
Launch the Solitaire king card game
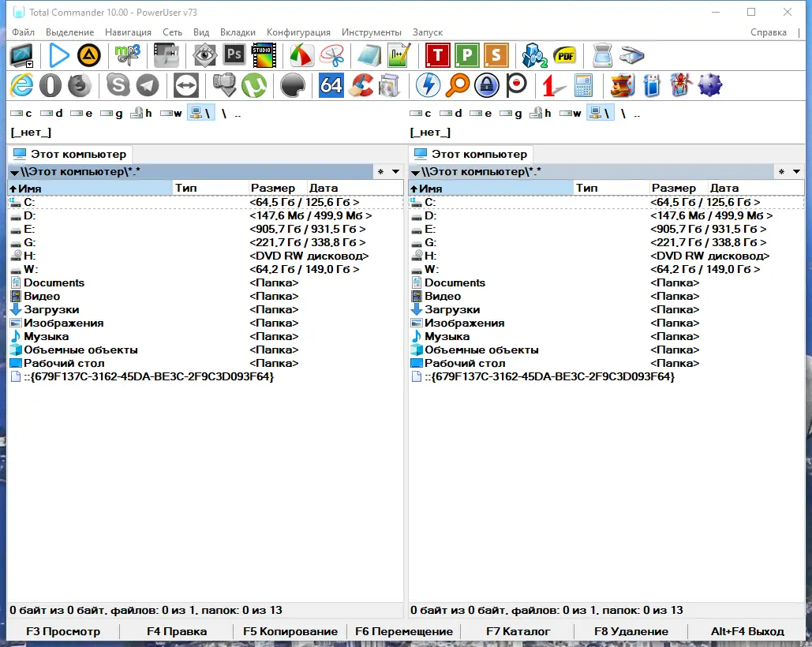[x=622, y=85]
